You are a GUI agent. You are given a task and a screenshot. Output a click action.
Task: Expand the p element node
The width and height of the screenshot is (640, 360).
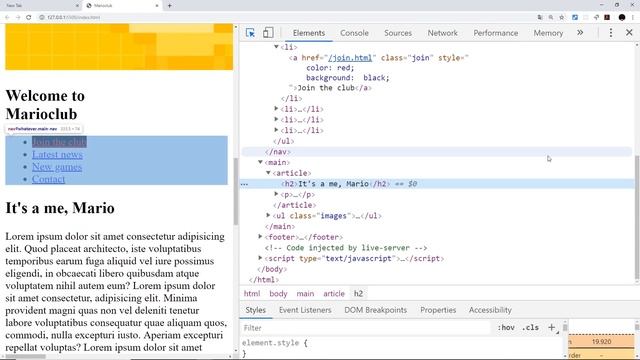point(276,194)
